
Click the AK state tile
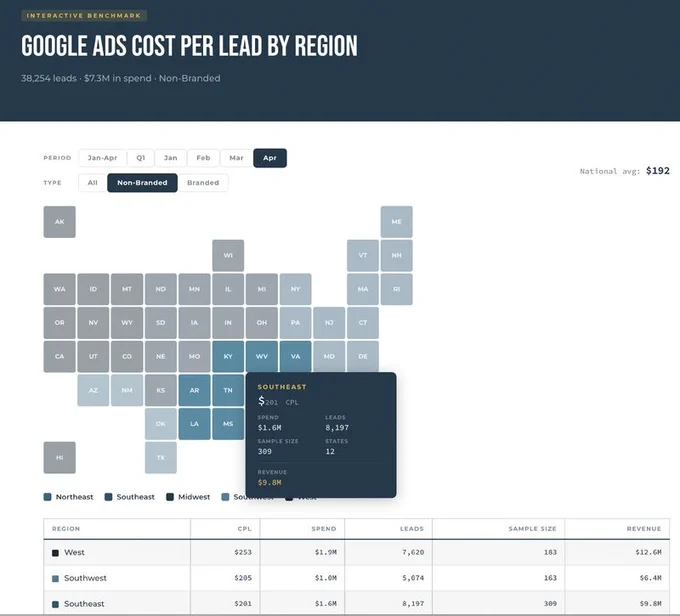click(59, 222)
